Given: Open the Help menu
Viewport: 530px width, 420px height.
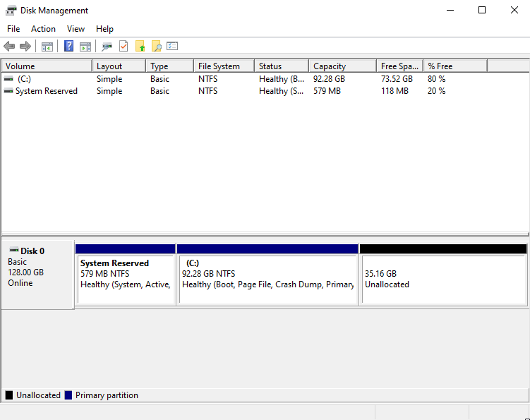Looking at the screenshot, I should [104, 29].
